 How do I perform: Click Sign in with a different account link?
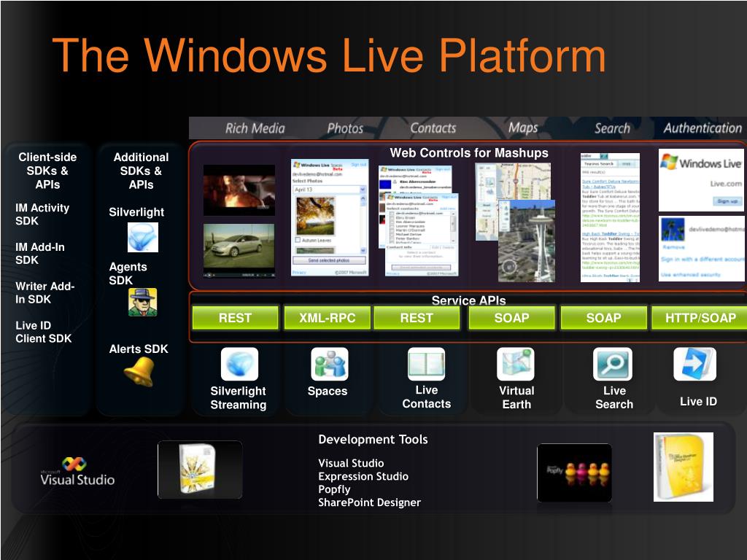[703, 260]
